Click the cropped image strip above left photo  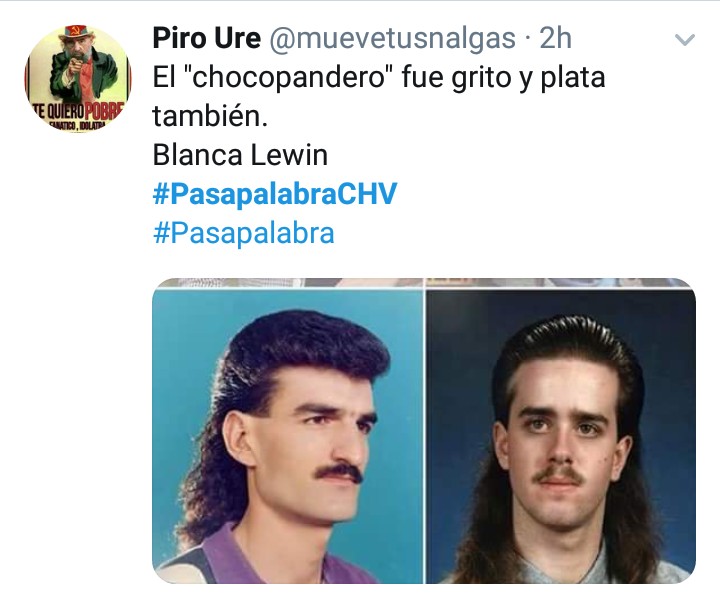(287, 283)
